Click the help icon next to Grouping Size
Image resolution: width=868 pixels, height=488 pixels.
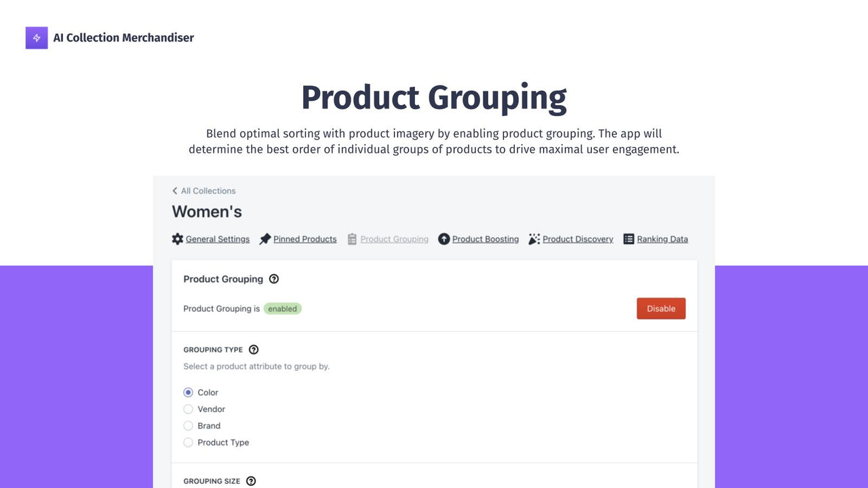(x=251, y=481)
